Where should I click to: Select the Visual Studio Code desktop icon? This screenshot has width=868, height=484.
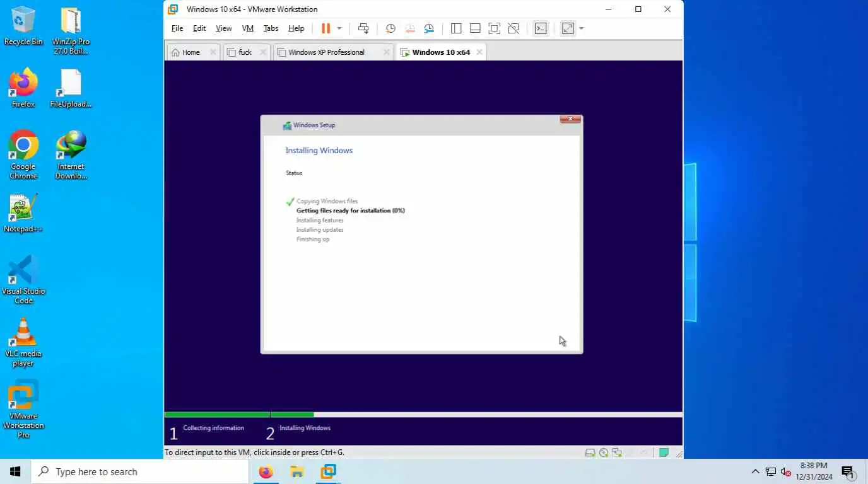pyautogui.click(x=23, y=280)
